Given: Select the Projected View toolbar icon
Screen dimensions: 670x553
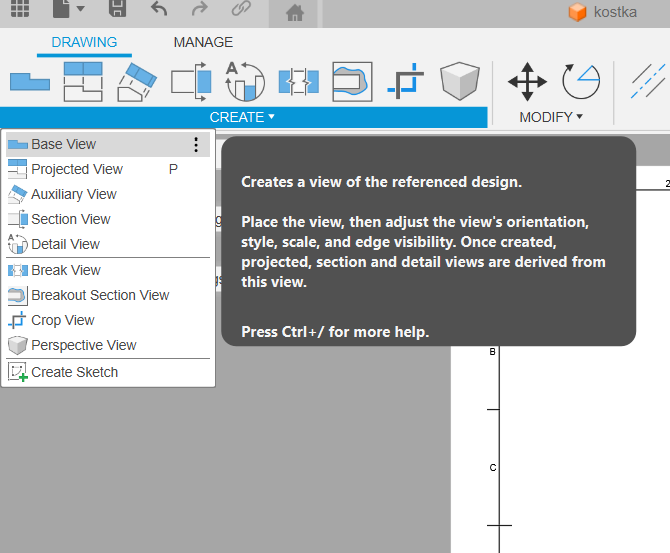Looking at the screenshot, I should (83, 82).
